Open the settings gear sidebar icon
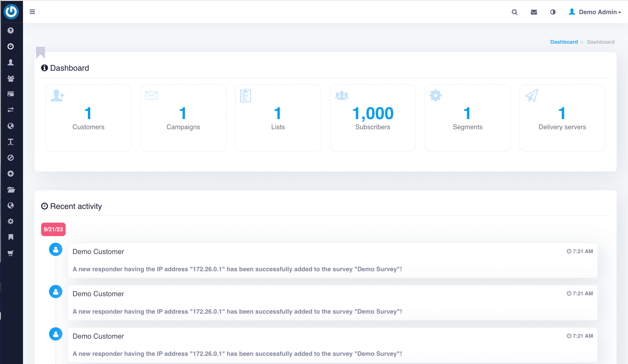Screen dimensions: 628x364 pyautogui.click(x=10, y=221)
